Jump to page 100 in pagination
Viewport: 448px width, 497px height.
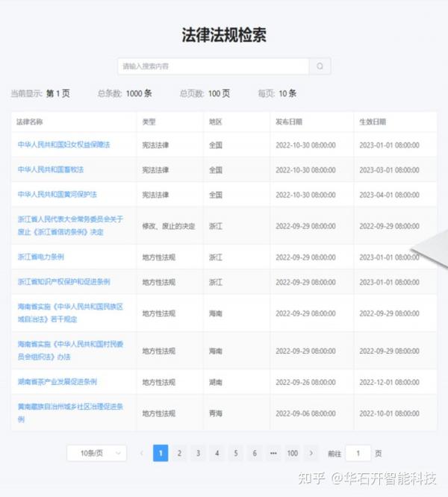click(x=293, y=453)
